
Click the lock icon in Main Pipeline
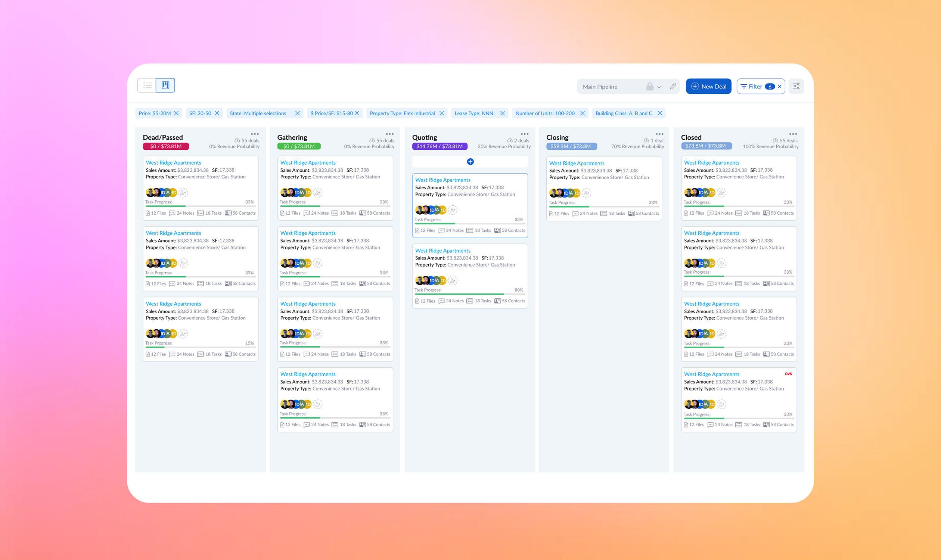pos(650,86)
